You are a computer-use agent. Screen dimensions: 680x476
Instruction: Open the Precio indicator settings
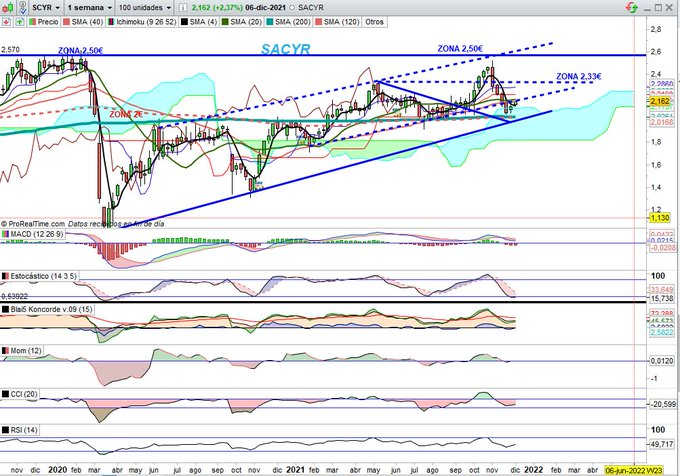click(x=43, y=22)
